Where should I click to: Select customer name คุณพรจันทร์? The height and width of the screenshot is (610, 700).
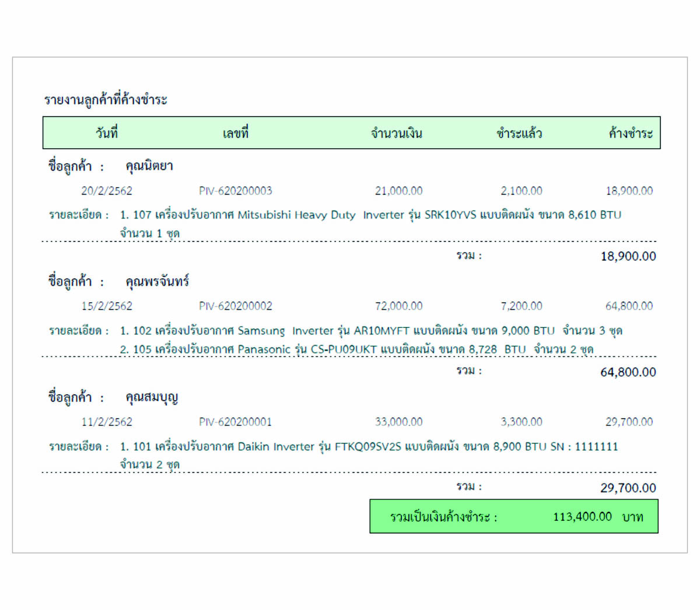point(157,282)
